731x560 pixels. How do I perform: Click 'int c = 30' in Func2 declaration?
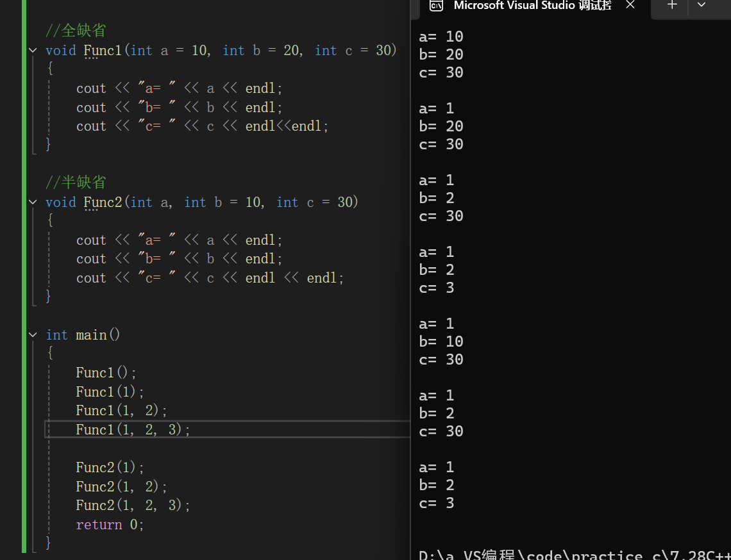click(315, 202)
